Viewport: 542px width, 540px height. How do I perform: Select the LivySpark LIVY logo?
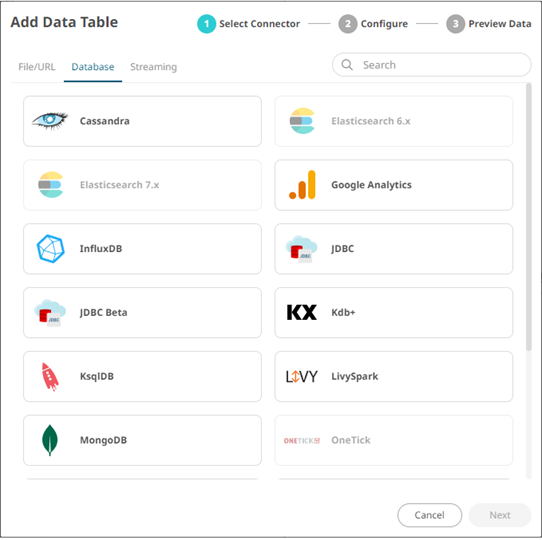[302, 376]
